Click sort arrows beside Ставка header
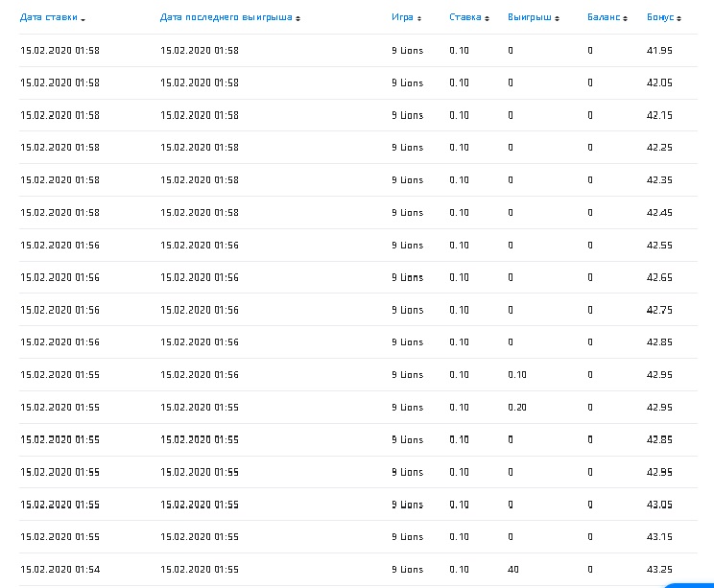 (x=487, y=18)
